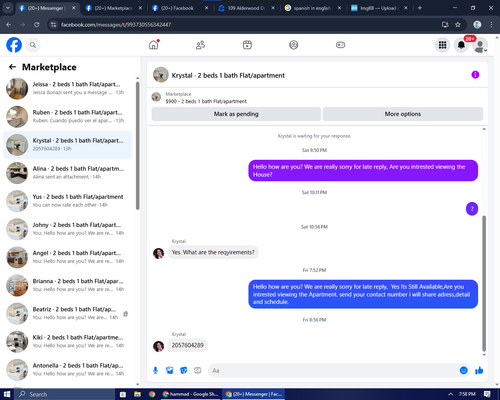Go to the Home feed icon
This screenshot has width=500, height=400.
pyautogui.click(x=154, y=45)
